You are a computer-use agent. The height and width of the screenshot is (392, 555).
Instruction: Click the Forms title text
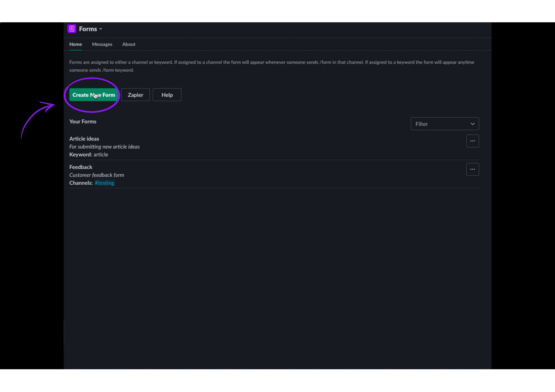88,29
